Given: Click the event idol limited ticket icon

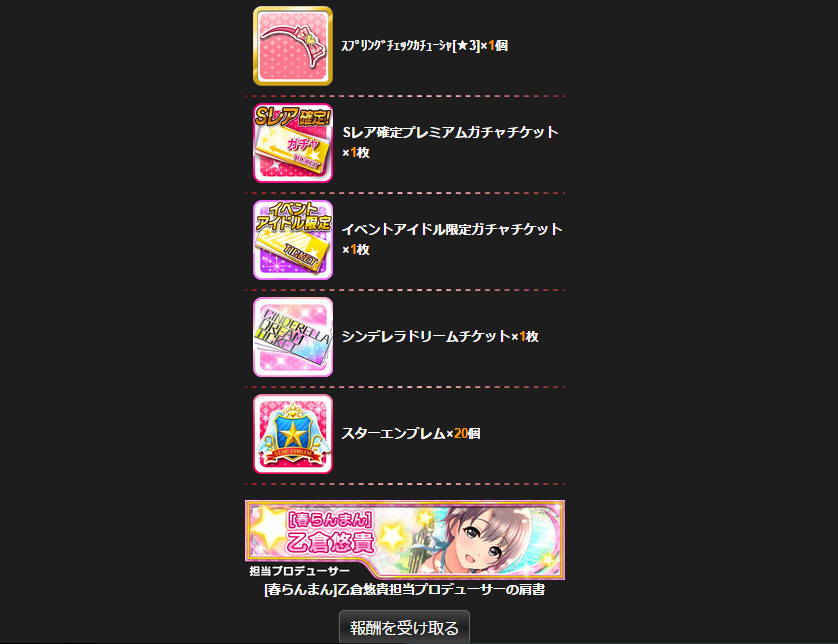Looking at the screenshot, I should pyautogui.click(x=293, y=240).
